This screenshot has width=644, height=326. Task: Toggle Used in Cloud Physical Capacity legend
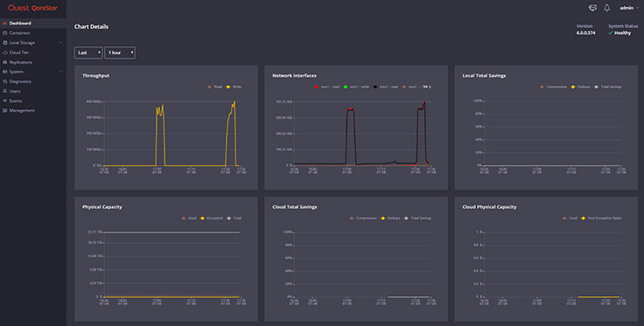pos(570,218)
